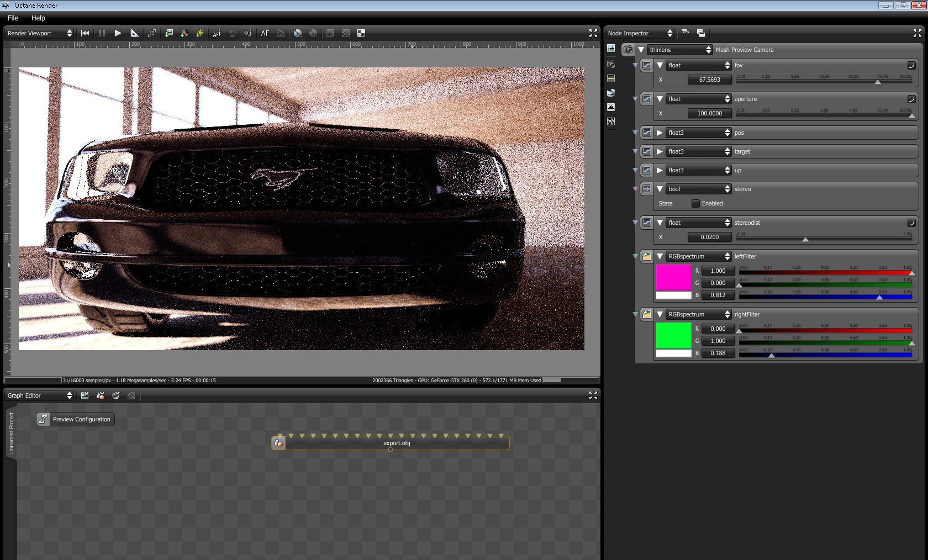Click the bright crossed-out sphere icon
Screen dimensions: 928x560
pos(298,33)
